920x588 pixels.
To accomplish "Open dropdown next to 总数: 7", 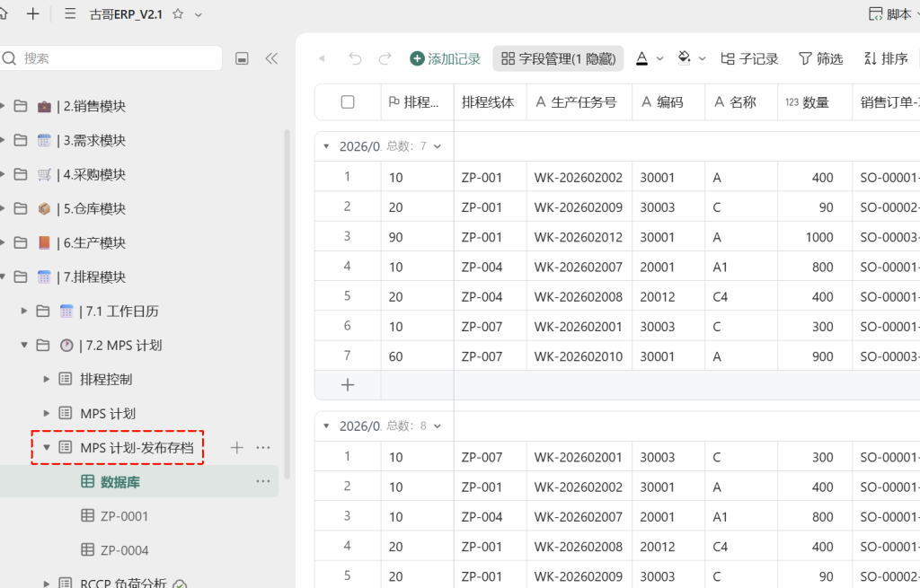I will pos(438,146).
